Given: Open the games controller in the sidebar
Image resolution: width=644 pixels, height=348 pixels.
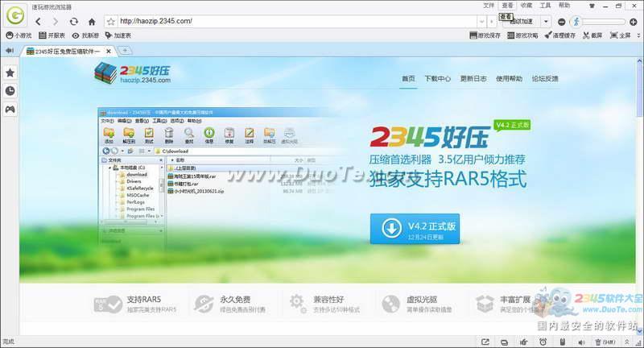Looking at the screenshot, I should (10, 110).
